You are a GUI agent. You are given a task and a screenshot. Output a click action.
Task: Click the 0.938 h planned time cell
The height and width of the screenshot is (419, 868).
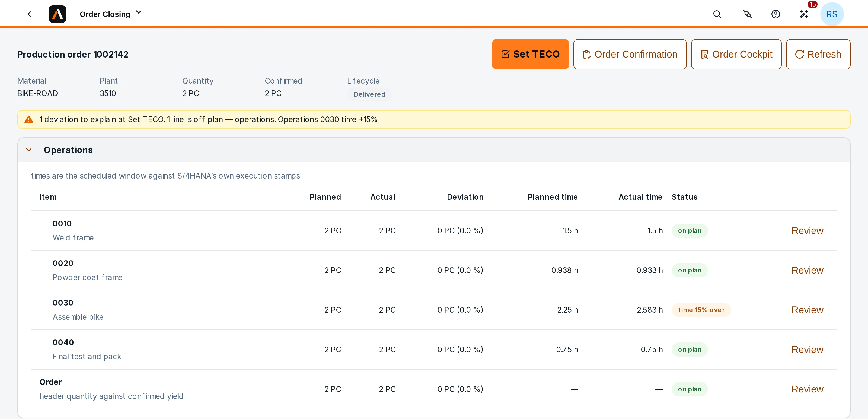click(564, 270)
